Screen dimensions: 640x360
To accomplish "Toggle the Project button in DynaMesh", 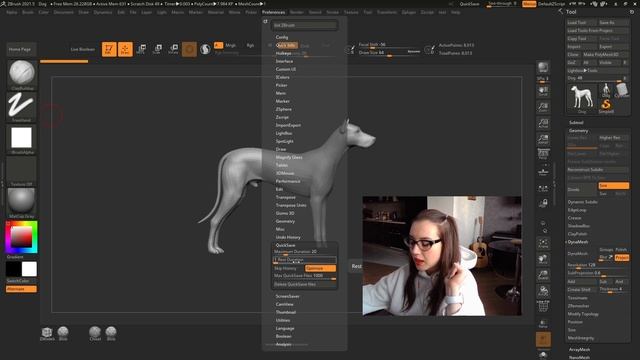I will 622,258.
